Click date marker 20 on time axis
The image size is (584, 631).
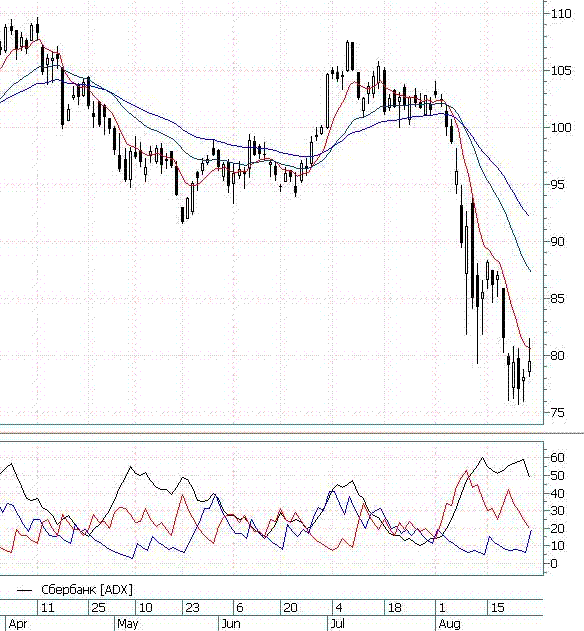(291, 607)
